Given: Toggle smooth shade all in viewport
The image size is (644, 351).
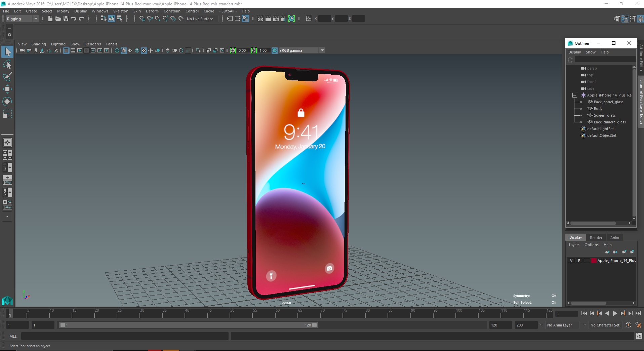Looking at the screenshot, I should (124, 50).
